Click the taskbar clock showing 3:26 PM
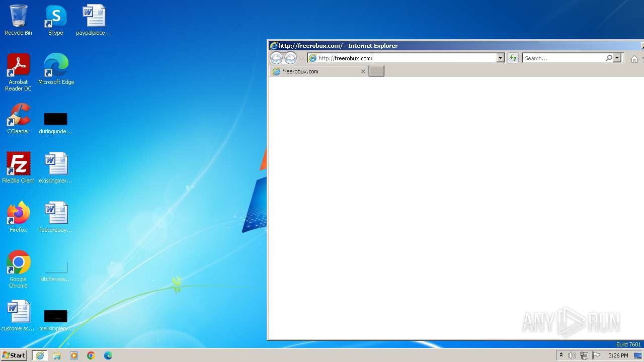 pyautogui.click(x=618, y=355)
